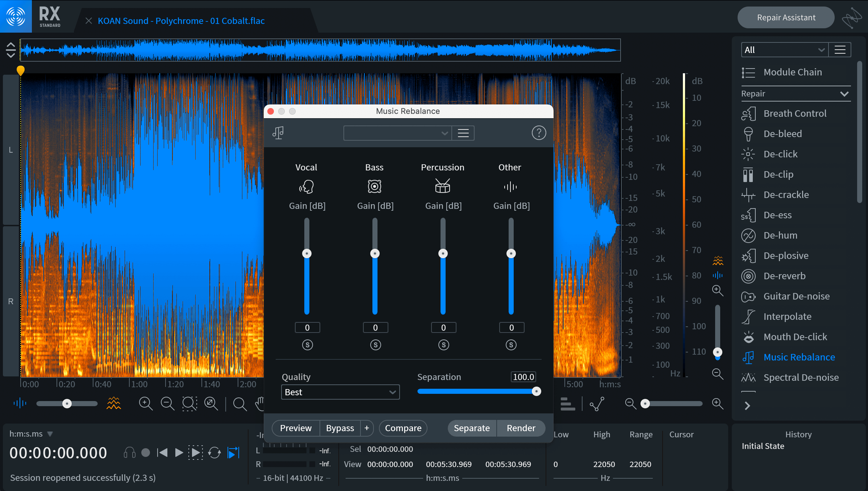Click the Record button

click(x=146, y=453)
